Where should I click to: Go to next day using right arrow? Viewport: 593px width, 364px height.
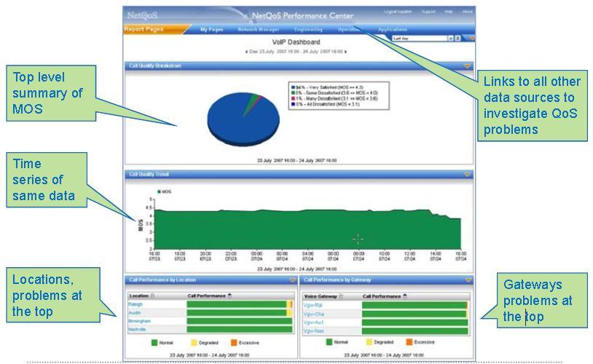pos(345,52)
